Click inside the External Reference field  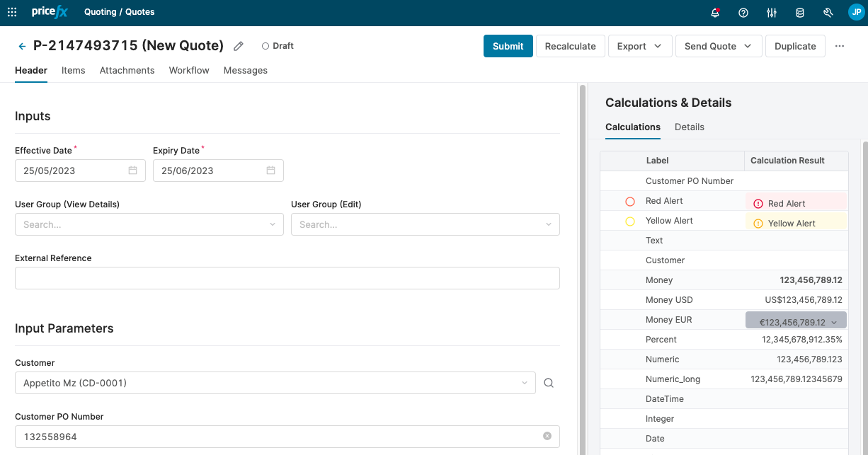(x=287, y=278)
